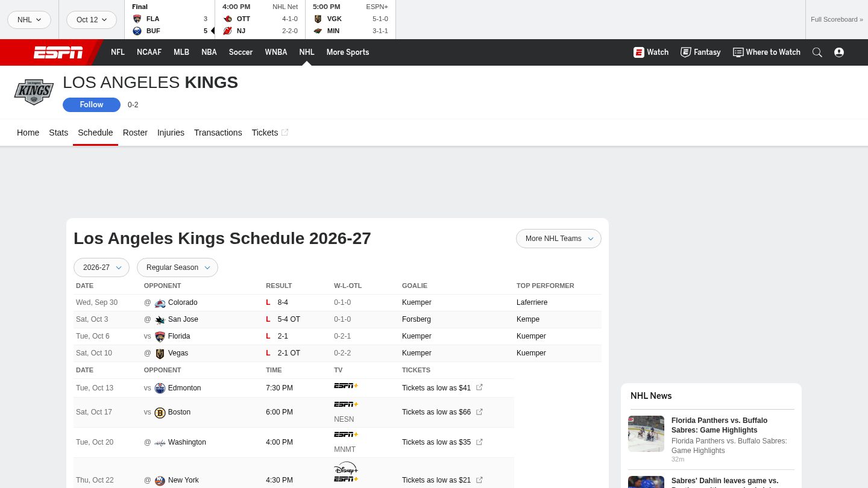
Task: Click the Buffalo Sabres scoreboard logo
Action: tap(137, 31)
